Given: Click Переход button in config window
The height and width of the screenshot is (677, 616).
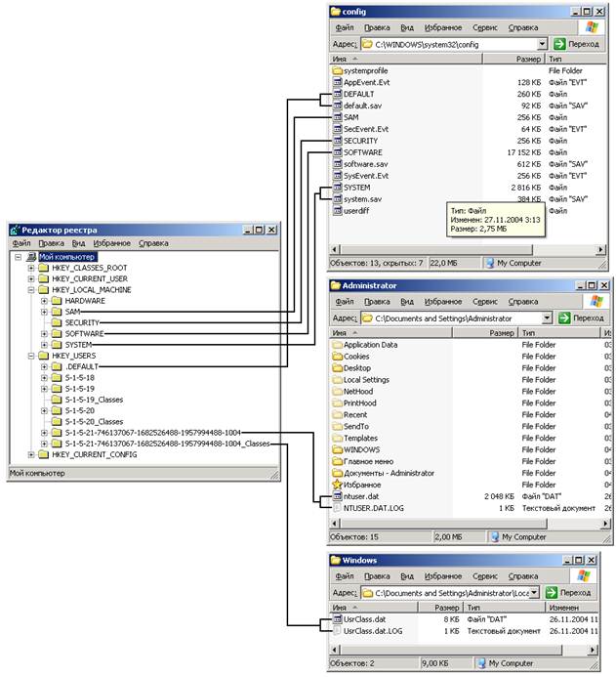Looking at the screenshot, I should [x=577, y=44].
